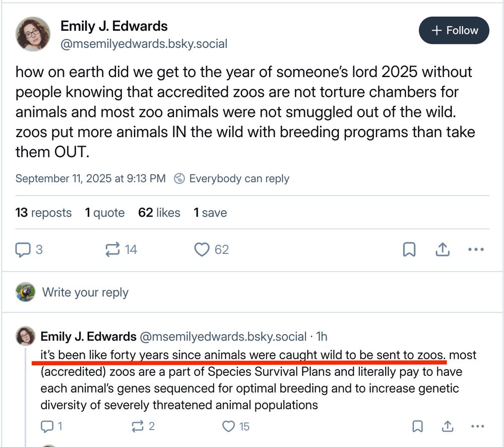Save the reply post with bookmark icon

point(417,427)
